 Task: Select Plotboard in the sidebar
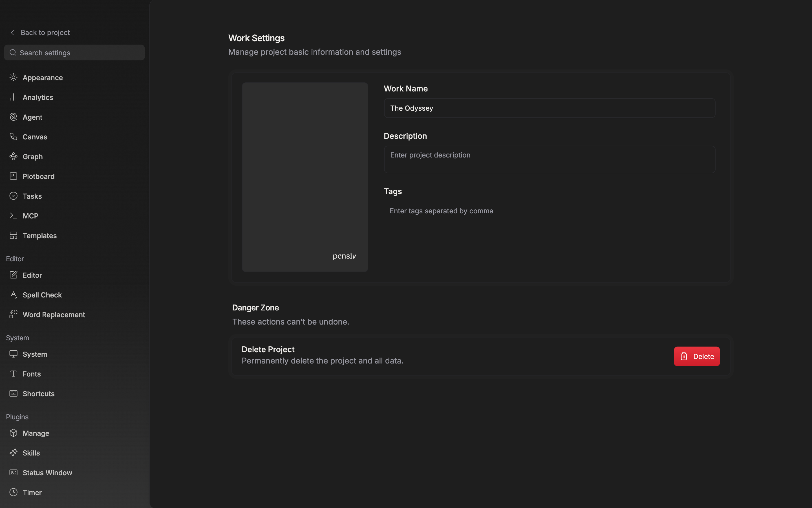(74, 176)
